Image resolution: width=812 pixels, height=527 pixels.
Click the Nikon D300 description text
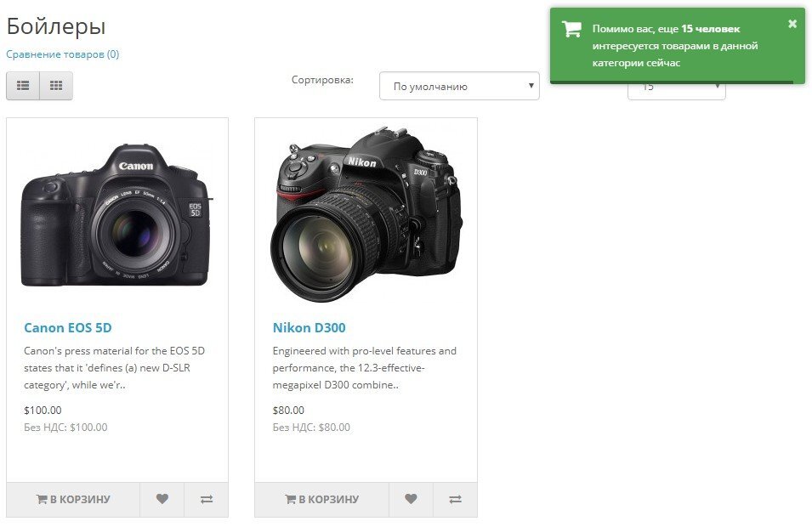tap(365, 367)
